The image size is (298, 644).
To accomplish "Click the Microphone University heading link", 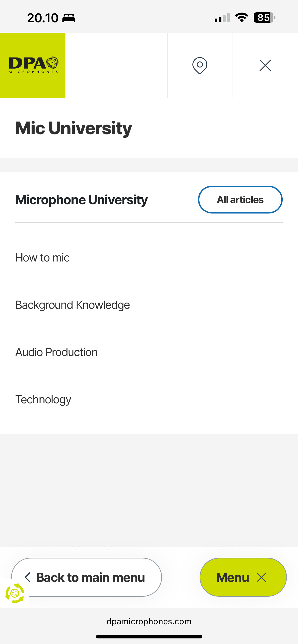I will 81,200.
